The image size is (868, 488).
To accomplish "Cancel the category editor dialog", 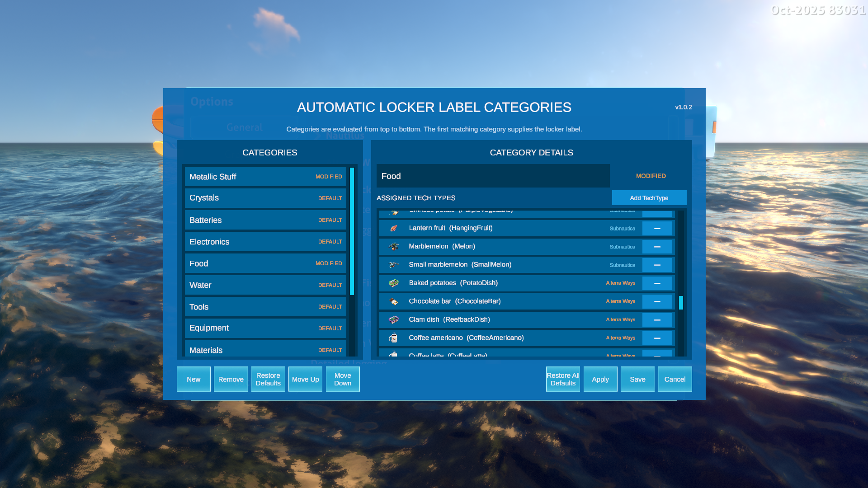I will click(675, 379).
